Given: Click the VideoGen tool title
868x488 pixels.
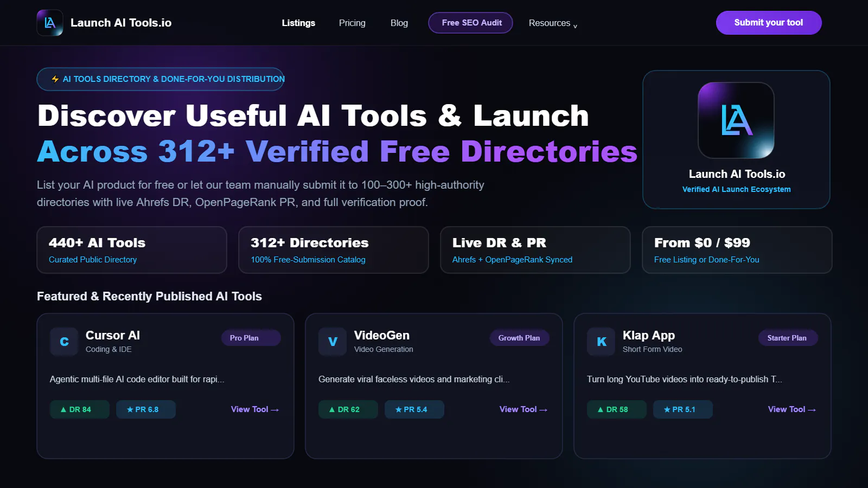Looking at the screenshot, I should tap(382, 335).
